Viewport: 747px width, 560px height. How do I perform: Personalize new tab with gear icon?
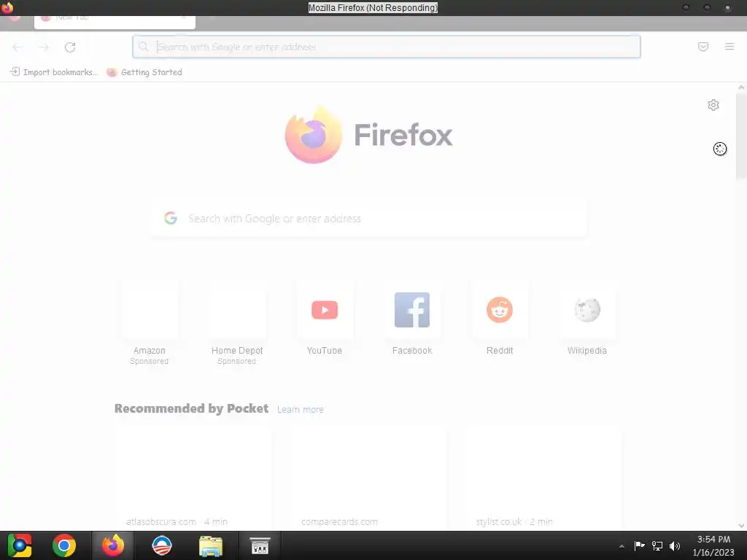(713, 105)
